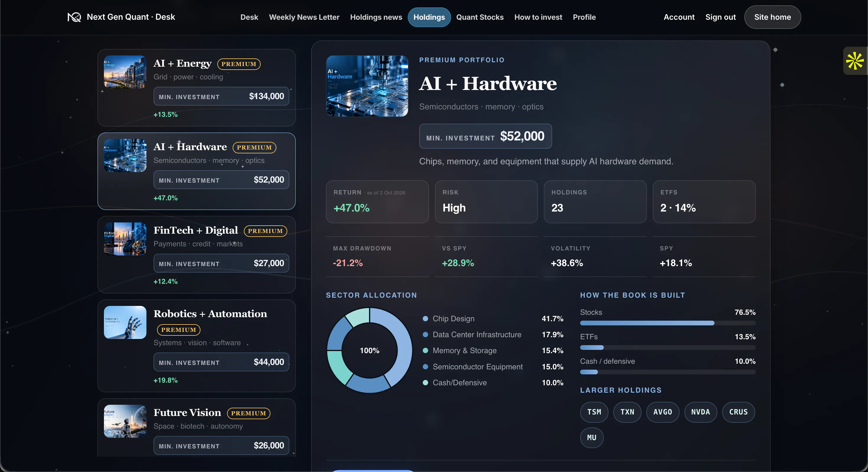This screenshot has height=472, width=868.
Task: Go to Weekly News Letter
Action: tap(304, 17)
